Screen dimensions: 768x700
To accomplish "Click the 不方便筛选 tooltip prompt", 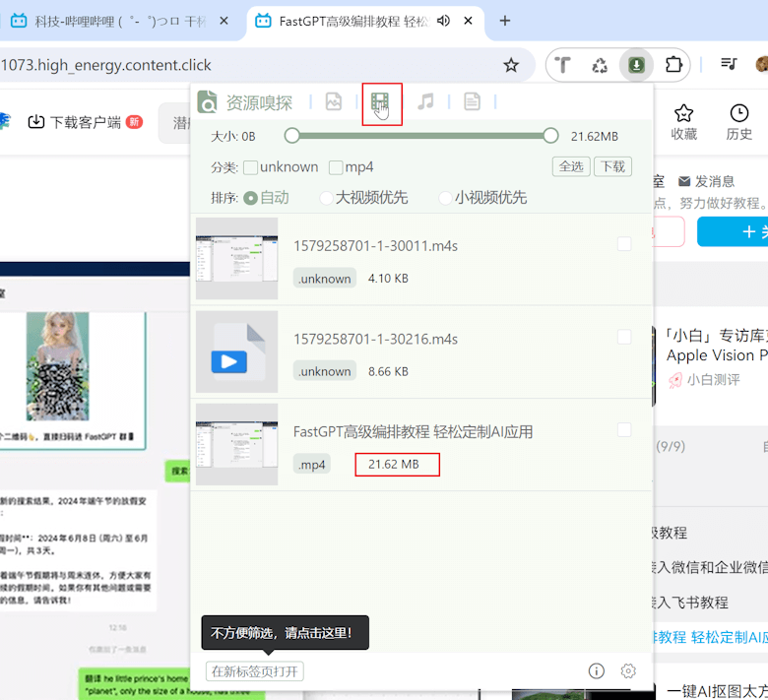I will click(x=286, y=633).
